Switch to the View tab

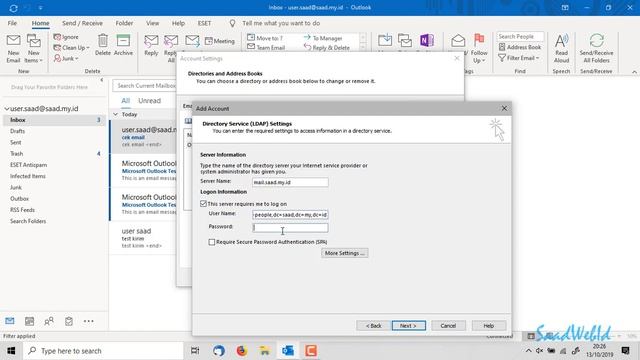(153, 23)
